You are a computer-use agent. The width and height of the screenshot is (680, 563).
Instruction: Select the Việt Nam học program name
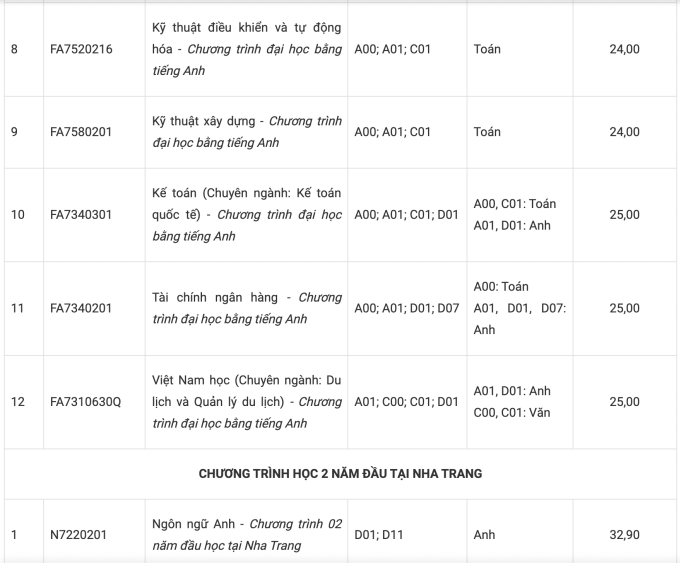point(247,402)
